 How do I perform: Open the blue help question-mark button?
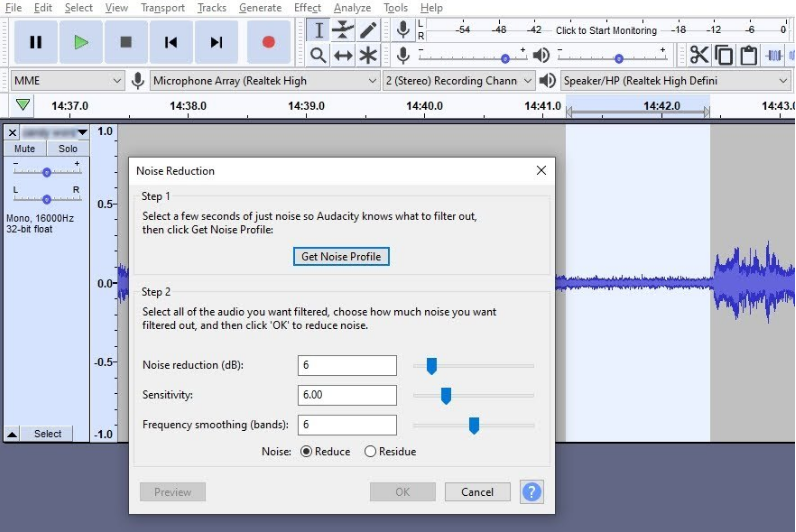pos(532,491)
